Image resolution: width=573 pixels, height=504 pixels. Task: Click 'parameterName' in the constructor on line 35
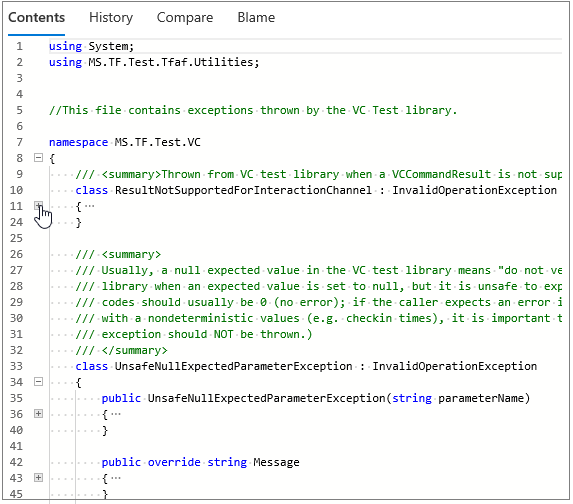click(481, 398)
